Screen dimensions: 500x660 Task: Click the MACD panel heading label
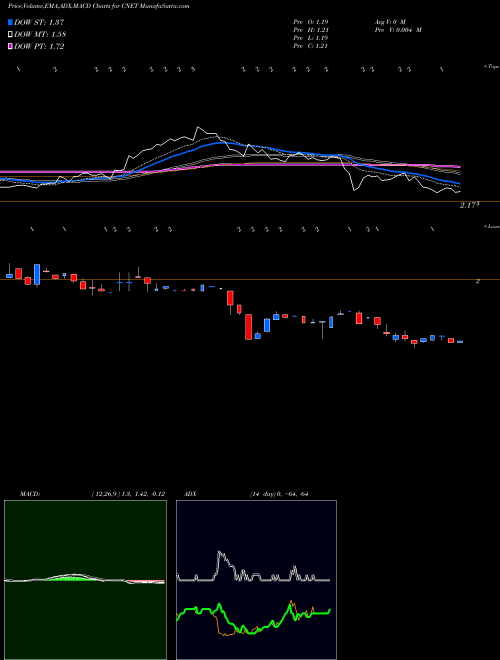coord(30,494)
